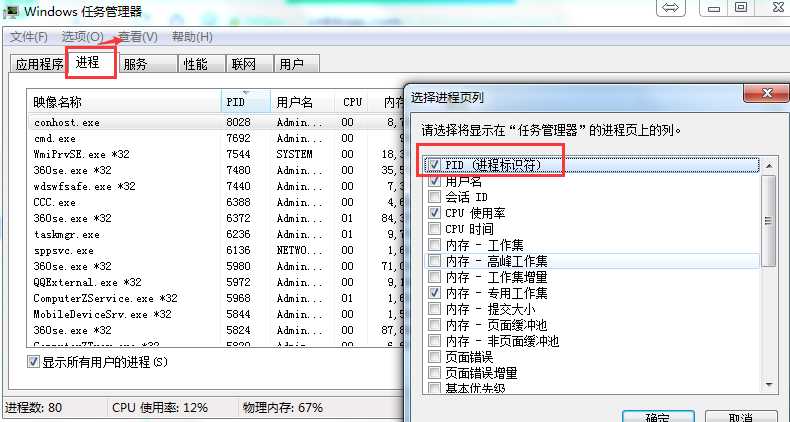The height and width of the screenshot is (422, 790).
Task: Uncheck CPU 使用率 checkbox
Action: 434,213
